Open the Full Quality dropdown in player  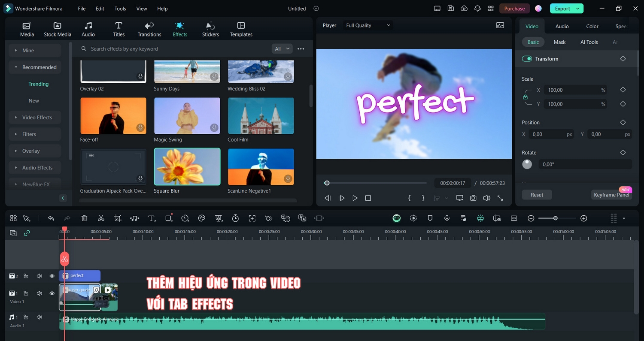point(368,25)
